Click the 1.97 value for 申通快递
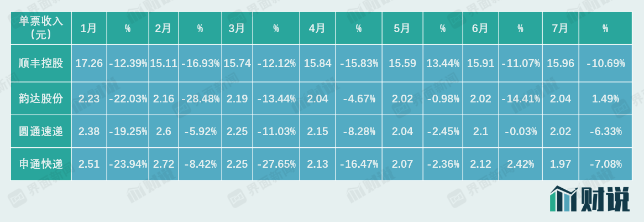 tap(560, 164)
